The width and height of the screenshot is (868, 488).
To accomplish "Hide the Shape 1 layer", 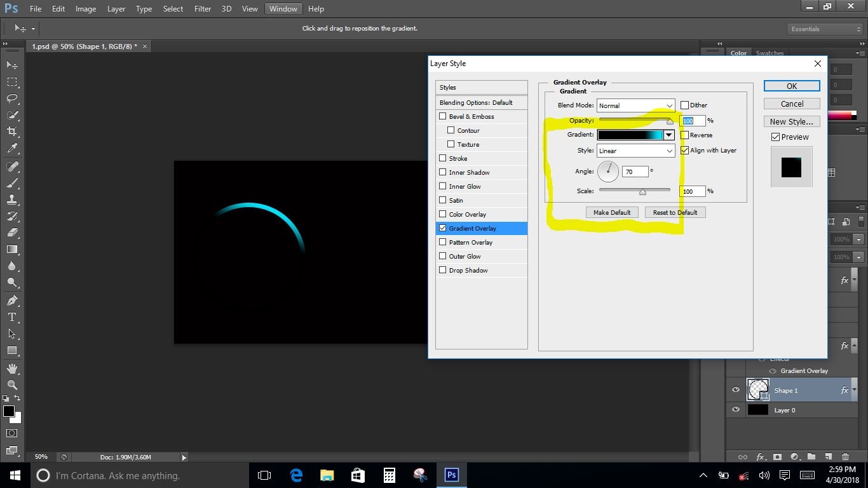I will coord(736,390).
